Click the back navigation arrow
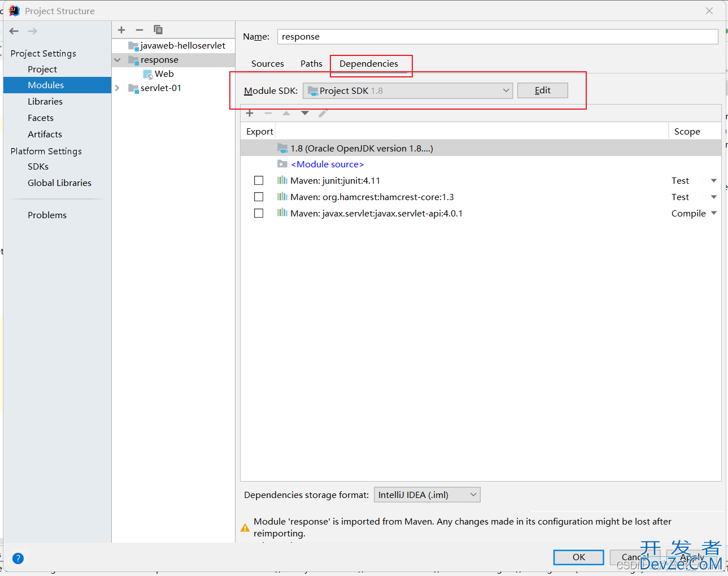This screenshot has width=728, height=576. tap(14, 31)
